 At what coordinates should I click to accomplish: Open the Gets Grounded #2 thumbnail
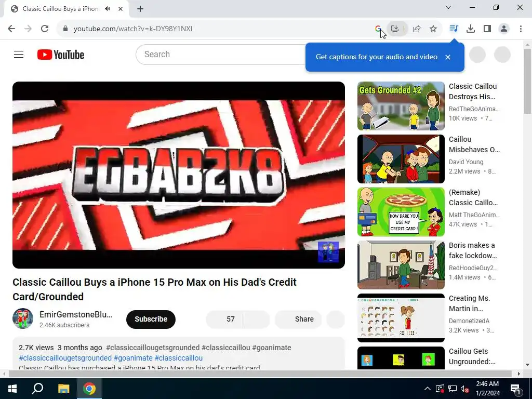point(401,106)
